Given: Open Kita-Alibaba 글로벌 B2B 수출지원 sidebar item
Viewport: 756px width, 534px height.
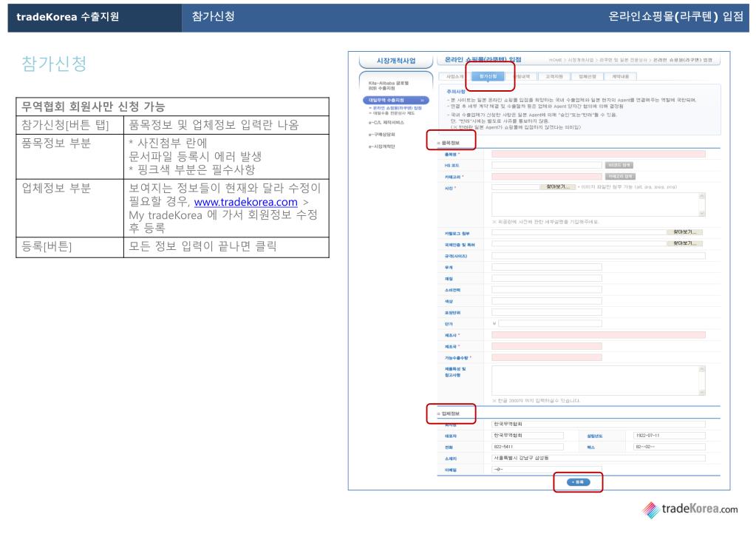Looking at the screenshot, I should [389, 85].
